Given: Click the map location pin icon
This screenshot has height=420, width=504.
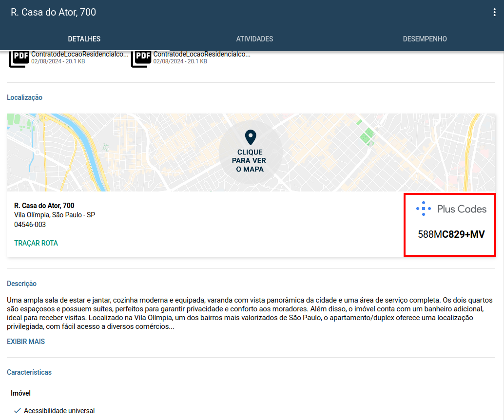Looking at the screenshot, I should [x=251, y=137].
